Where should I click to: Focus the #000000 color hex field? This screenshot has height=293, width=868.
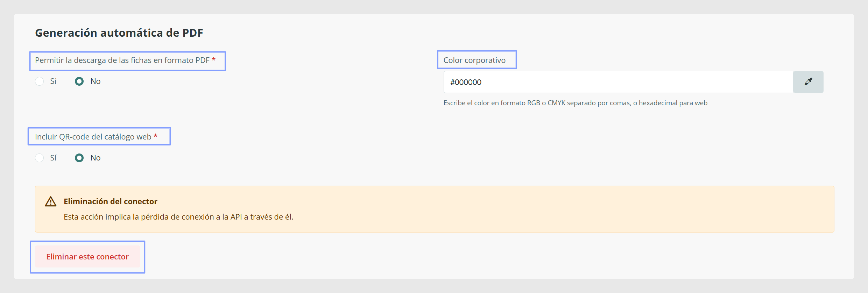[618, 82]
